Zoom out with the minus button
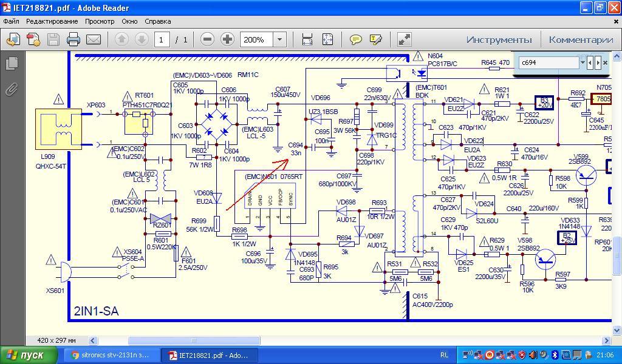 point(207,40)
